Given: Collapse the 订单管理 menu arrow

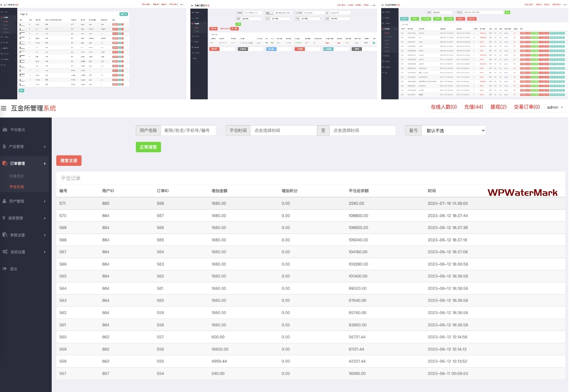Looking at the screenshot, I should coord(45,164).
